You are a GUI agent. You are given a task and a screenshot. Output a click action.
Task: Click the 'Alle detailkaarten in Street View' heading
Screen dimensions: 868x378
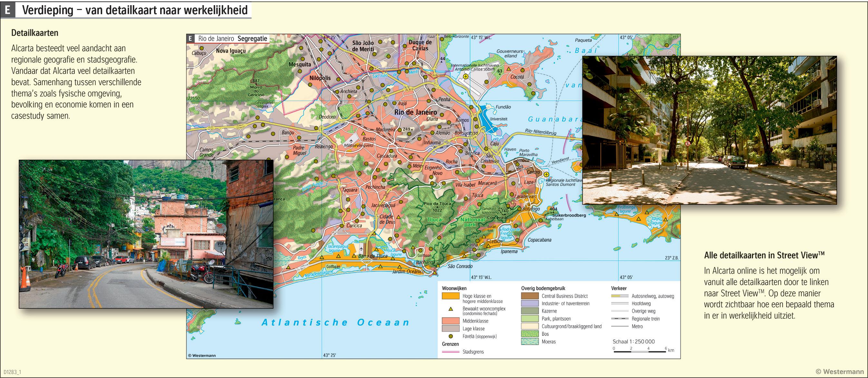pyautogui.click(x=764, y=255)
